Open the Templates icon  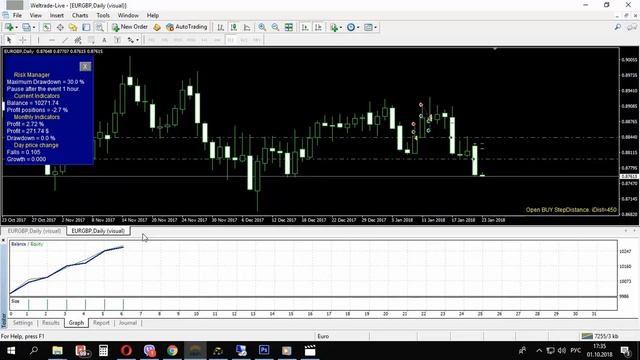[368, 27]
